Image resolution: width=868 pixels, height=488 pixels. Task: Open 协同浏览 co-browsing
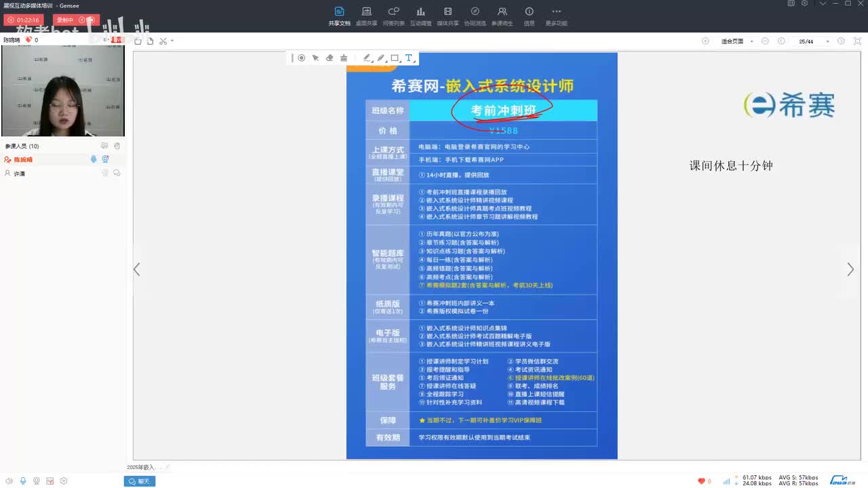pyautogui.click(x=475, y=16)
